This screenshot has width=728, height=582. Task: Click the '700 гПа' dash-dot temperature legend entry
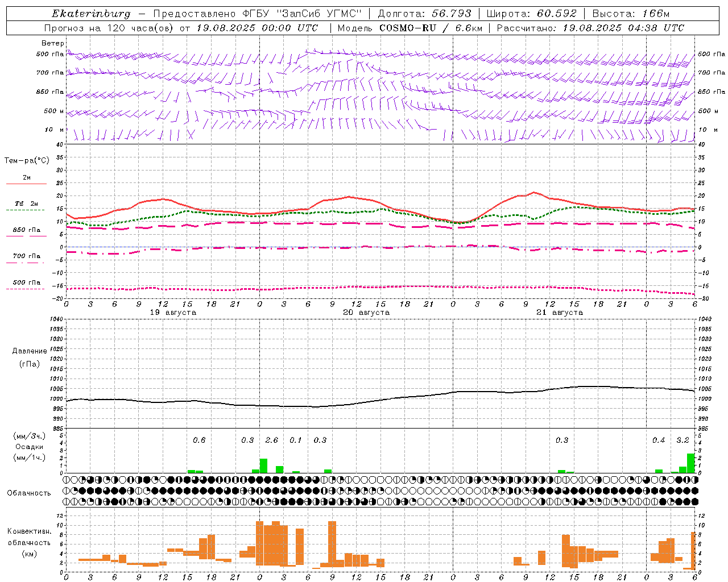coord(26,256)
